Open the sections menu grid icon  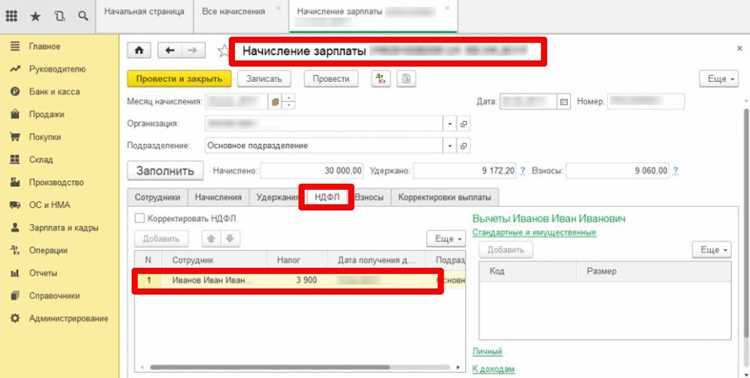coord(11,16)
